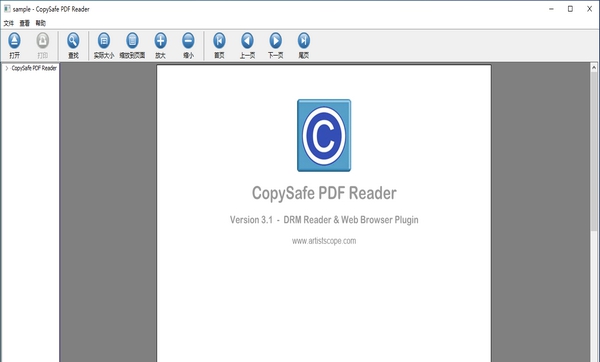Expand the CopySafe PDF Reader bookmark arrow
Image resolution: width=600 pixels, height=362 pixels.
[x=7, y=68]
